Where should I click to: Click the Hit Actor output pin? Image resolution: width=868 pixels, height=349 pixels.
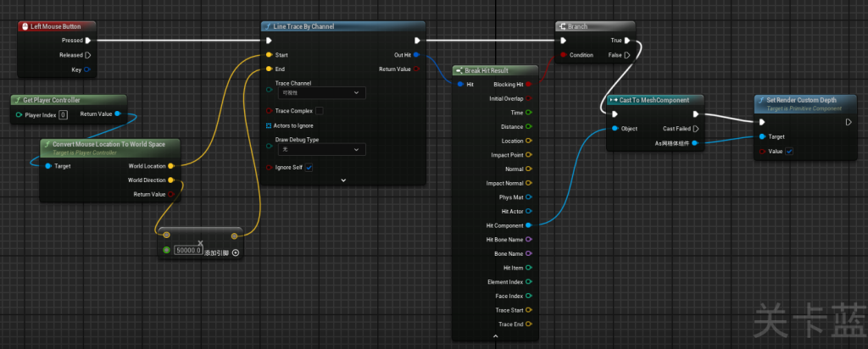tap(529, 211)
